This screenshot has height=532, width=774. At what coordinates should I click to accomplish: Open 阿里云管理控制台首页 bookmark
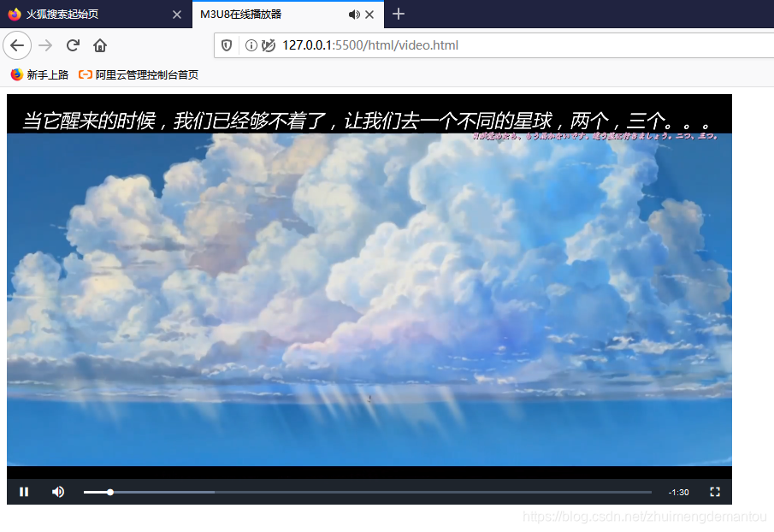tap(139, 74)
